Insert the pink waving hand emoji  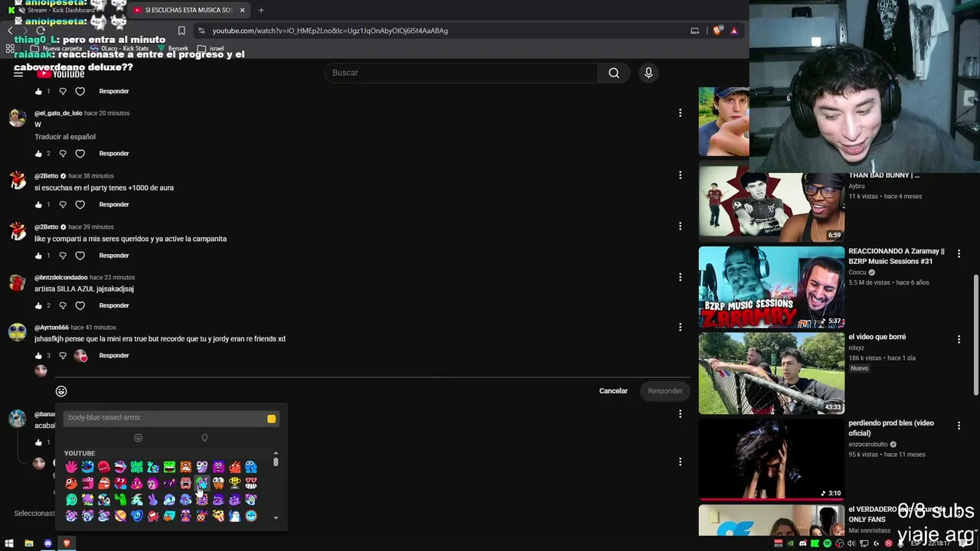click(x=71, y=467)
